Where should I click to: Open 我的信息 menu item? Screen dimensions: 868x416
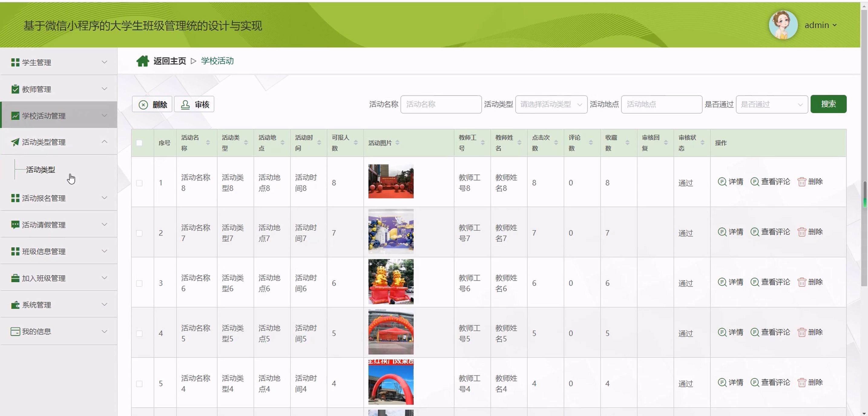click(x=59, y=332)
